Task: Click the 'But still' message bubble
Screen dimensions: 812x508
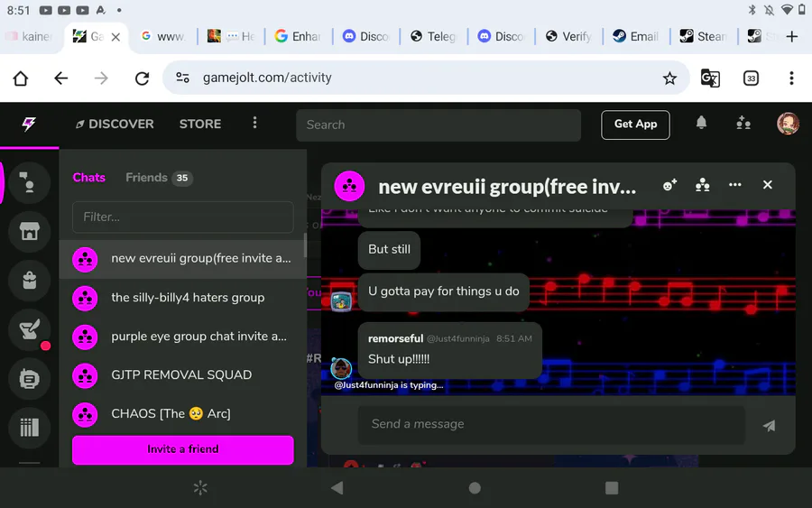Action: coord(389,250)
